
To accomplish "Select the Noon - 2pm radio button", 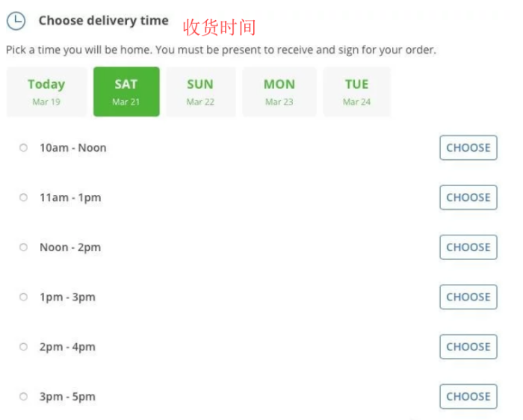I will point(24,247).
